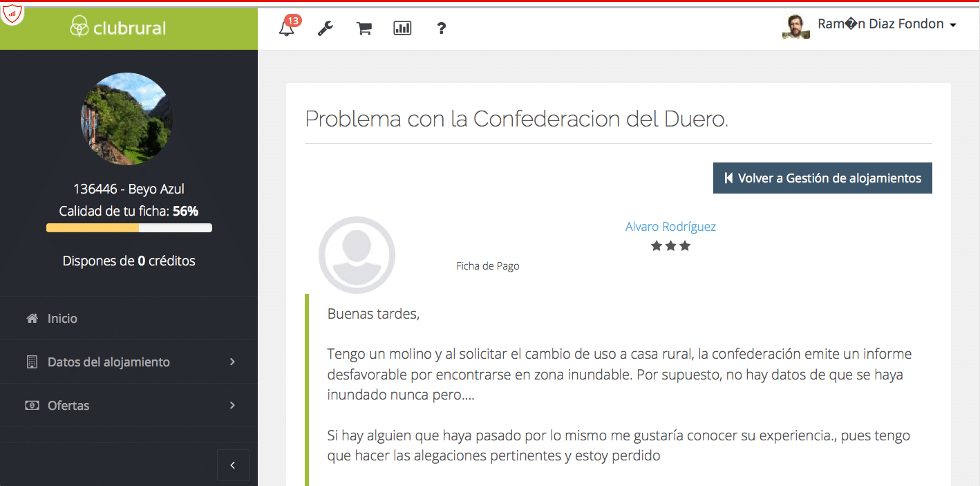Expand the Datos del alojamiento submenu arrow
Image resolution: width=980 pixels, height=486 pixels.
[232, 362]
